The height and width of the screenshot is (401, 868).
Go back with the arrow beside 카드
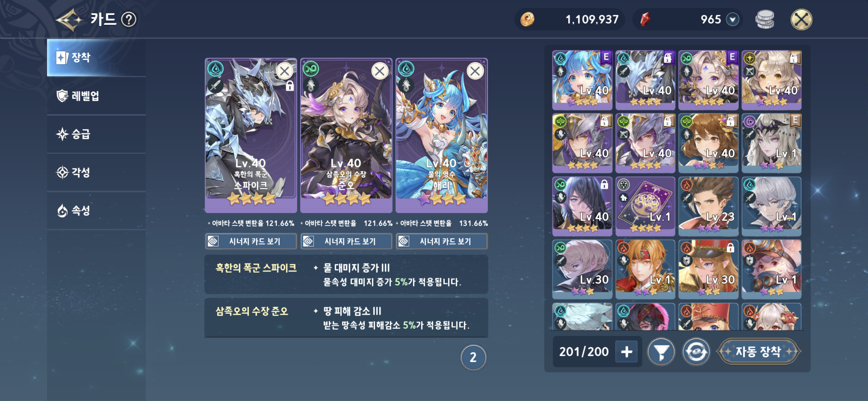[69, 20]
